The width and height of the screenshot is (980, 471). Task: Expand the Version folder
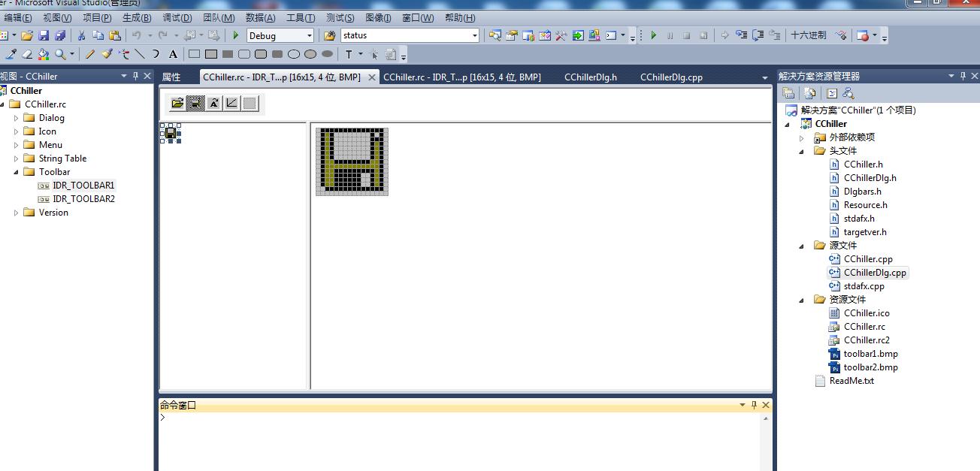pyautogui.click(x=17, y=213)
